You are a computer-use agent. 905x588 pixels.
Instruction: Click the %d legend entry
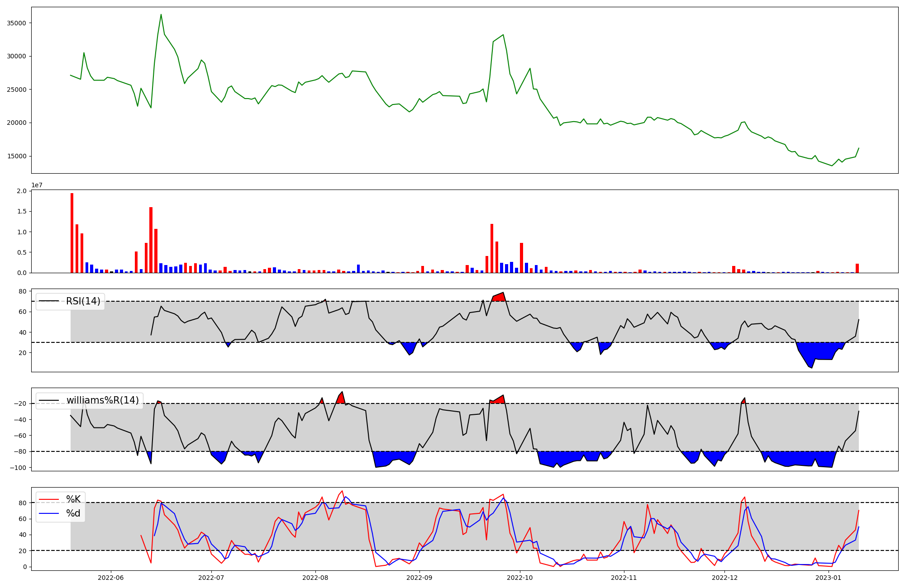coord(73,513)
